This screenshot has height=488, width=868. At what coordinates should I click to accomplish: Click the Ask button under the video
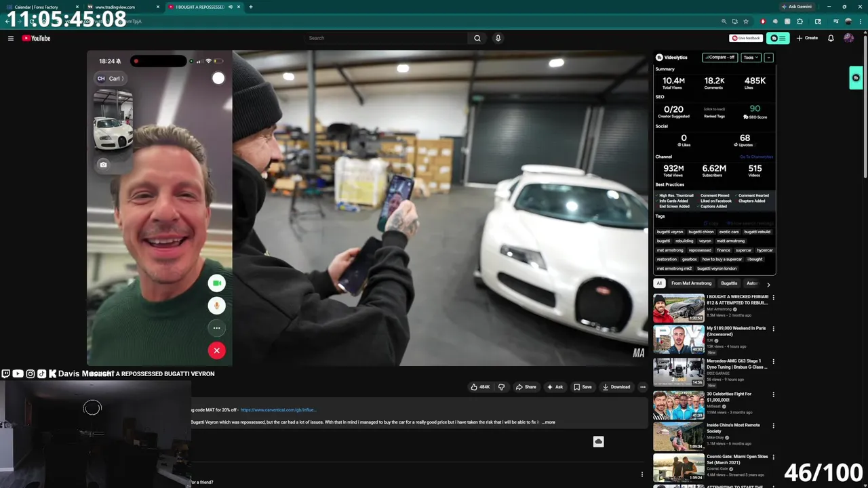click(x=555, y=387)
